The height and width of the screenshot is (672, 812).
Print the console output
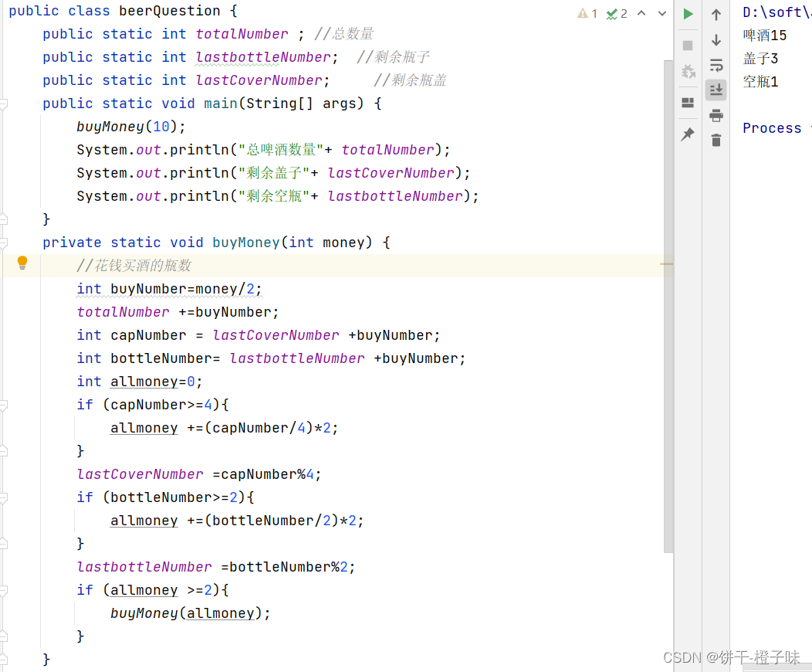point(716,115)
